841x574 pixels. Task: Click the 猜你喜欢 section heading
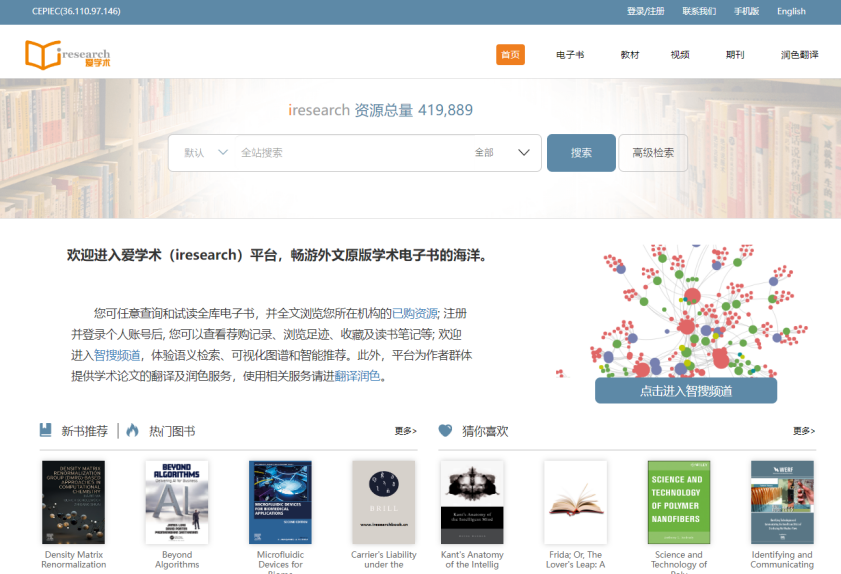point(485,431)
